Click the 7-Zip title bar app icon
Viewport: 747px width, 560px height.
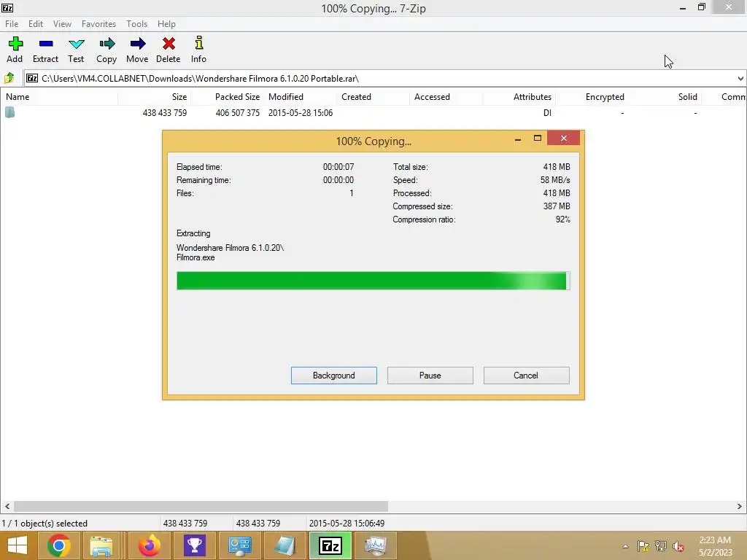pos(7,7)
